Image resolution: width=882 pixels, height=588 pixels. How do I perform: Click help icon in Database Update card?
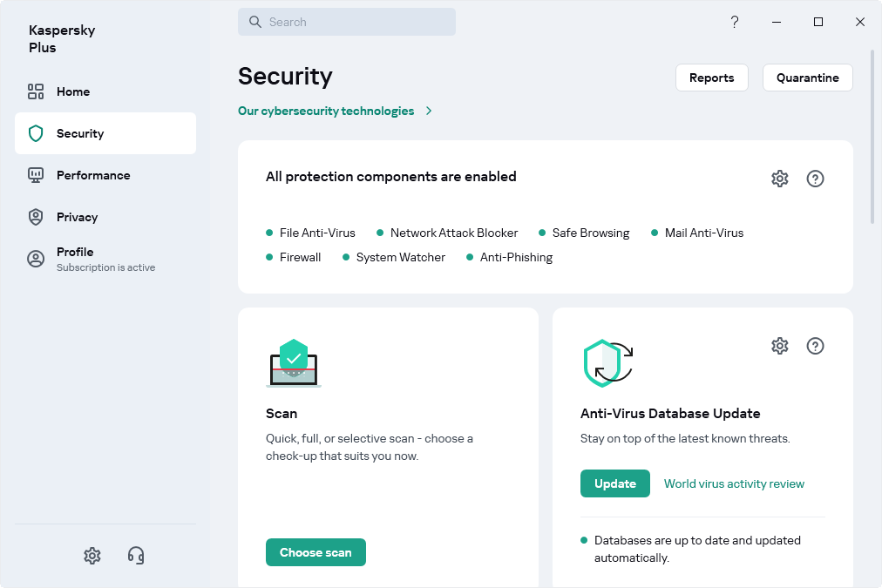click(815, 346)
